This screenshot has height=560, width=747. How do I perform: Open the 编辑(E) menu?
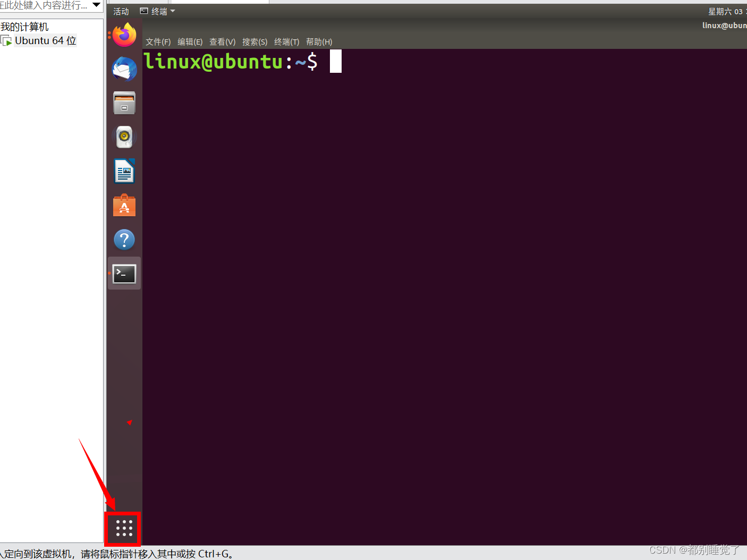[190, 42]
